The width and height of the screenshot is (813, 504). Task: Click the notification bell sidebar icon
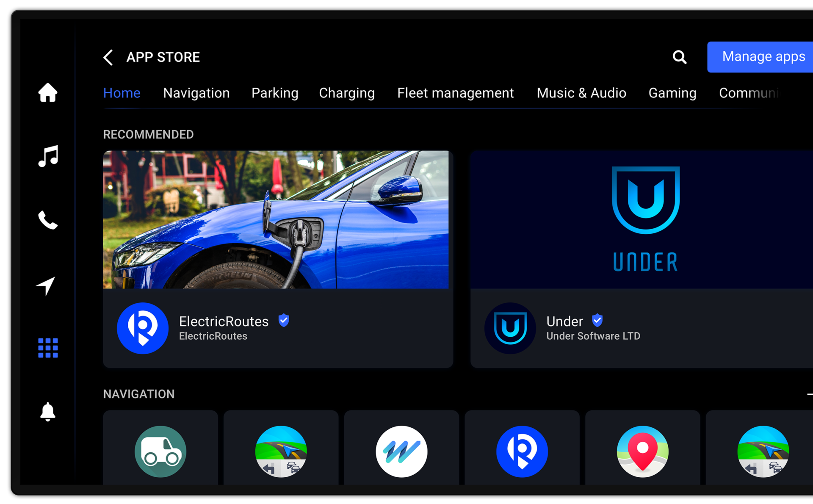tap(47, 412)
